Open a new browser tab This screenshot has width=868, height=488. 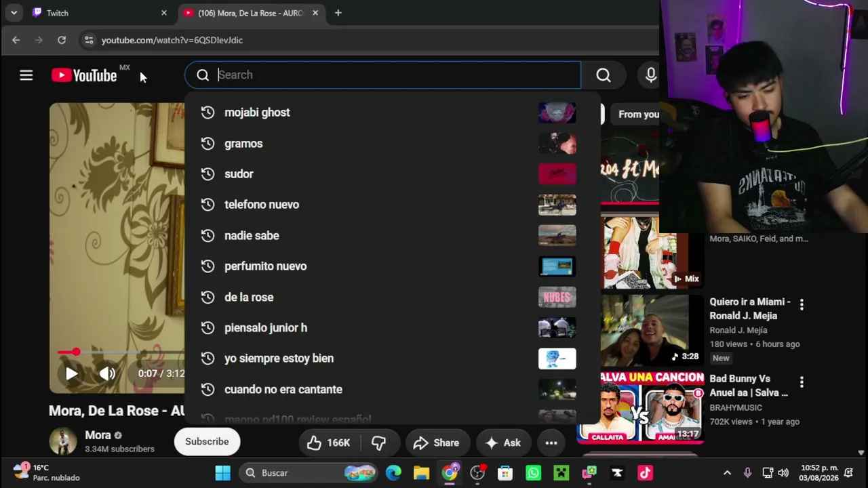tap(338, 13)
